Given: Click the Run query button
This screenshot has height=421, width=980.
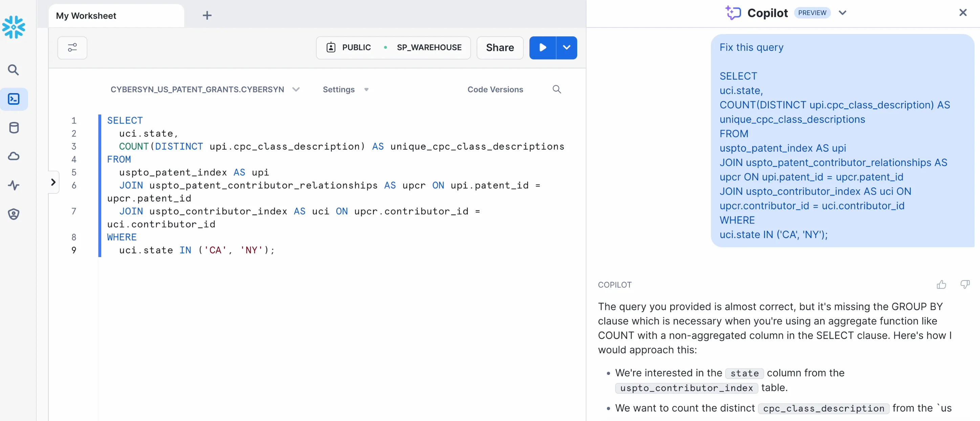Looking at the screenshot, I should (541, 47).
